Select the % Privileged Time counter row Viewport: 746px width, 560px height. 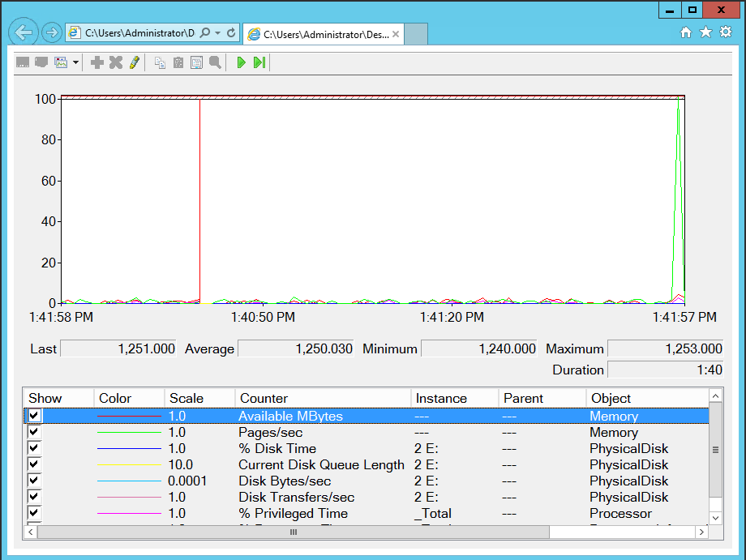tap(367, 513)
